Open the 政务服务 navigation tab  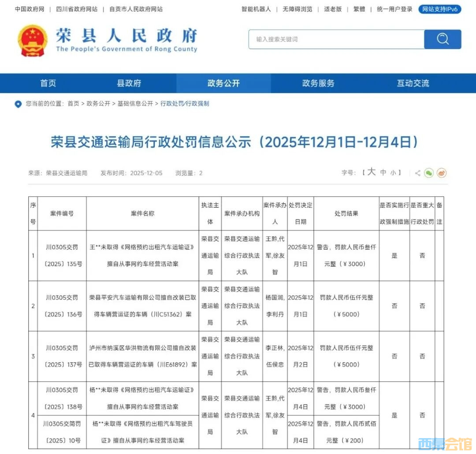(318, 83)
